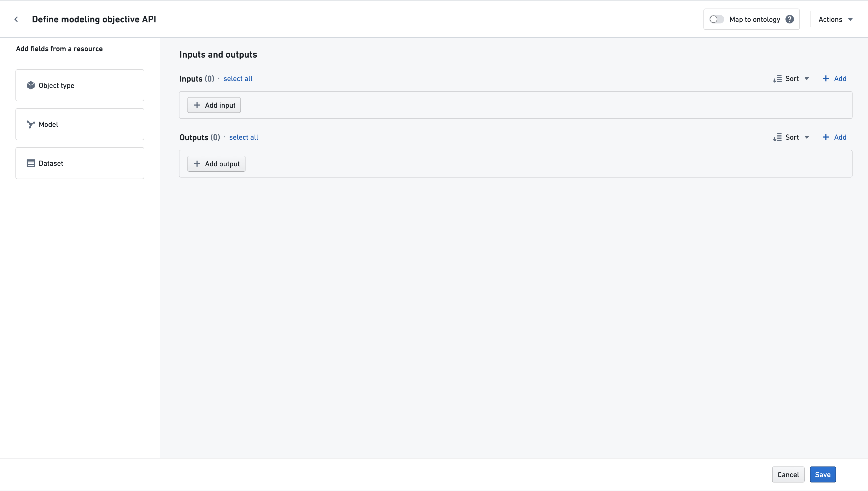Click the Add output button

[216, 164]
